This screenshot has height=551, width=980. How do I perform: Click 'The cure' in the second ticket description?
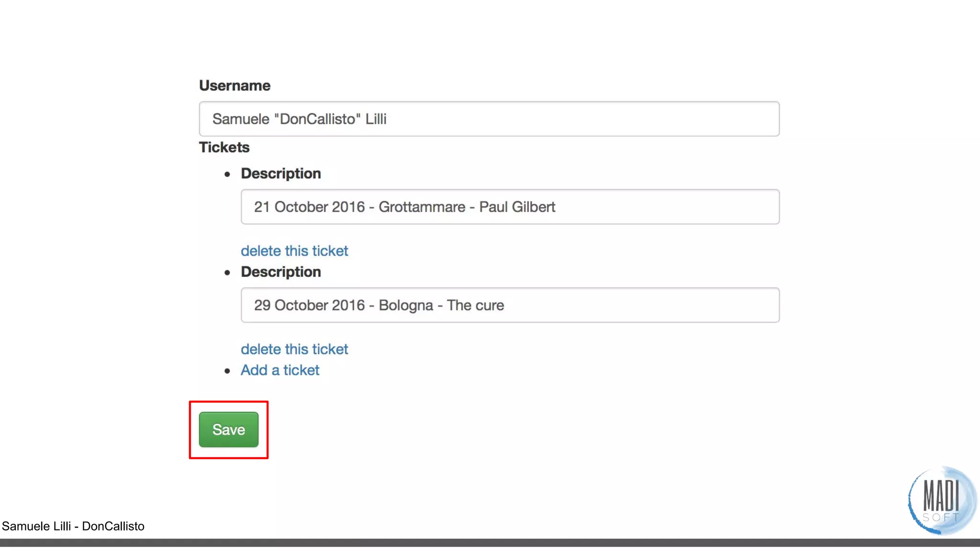click(475, 305)
